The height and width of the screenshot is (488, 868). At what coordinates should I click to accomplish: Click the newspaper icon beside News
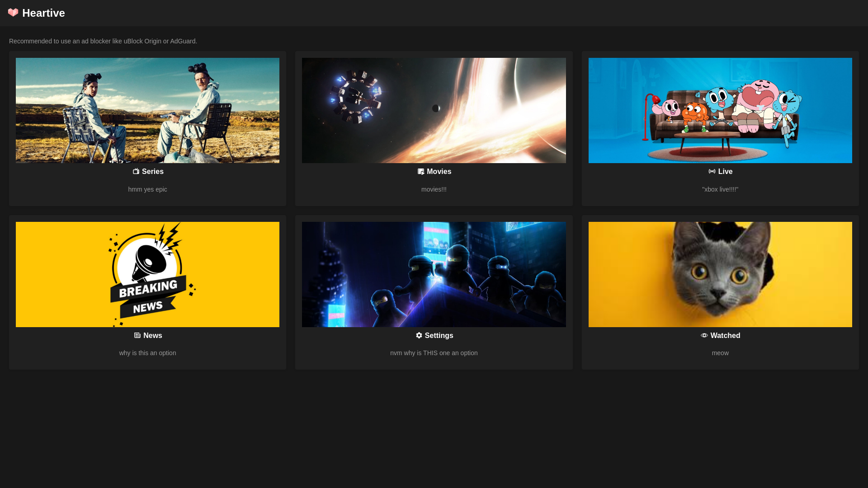tap(137, 335)
